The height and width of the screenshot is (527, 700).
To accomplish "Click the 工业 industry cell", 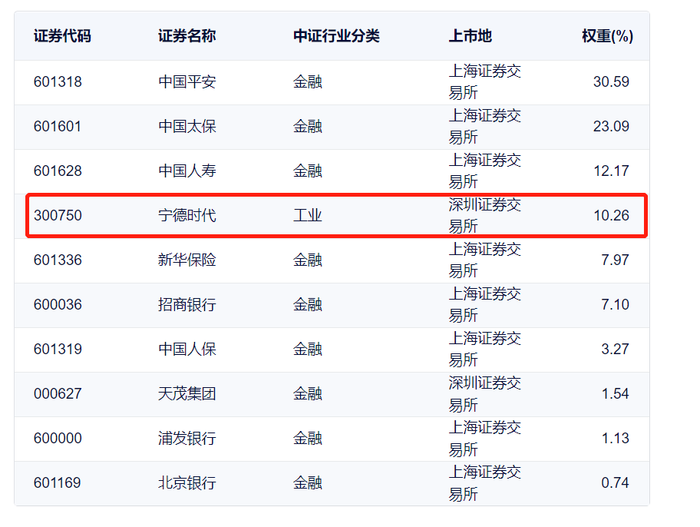I will pos(307,215).
